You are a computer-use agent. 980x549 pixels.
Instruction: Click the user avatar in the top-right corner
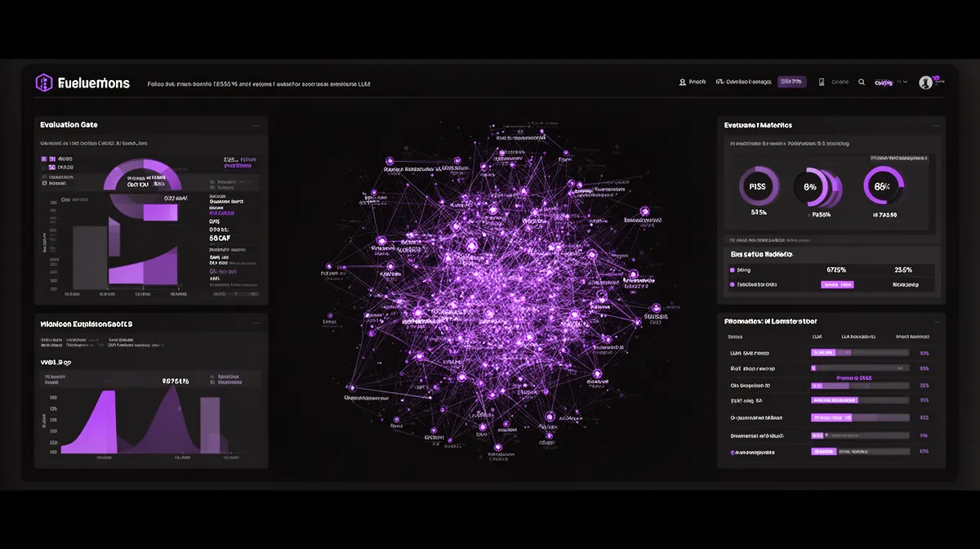pyautogui.click(x=925, y=82)
